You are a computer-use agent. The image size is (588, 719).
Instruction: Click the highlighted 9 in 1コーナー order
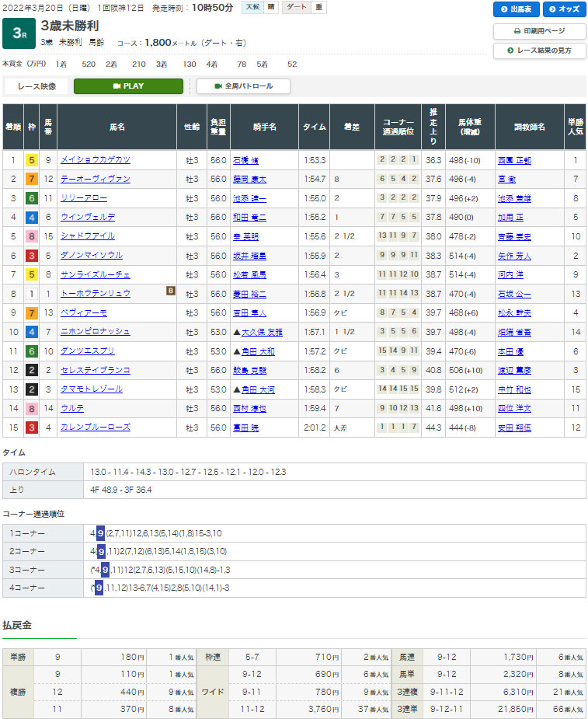click(101, 533)
